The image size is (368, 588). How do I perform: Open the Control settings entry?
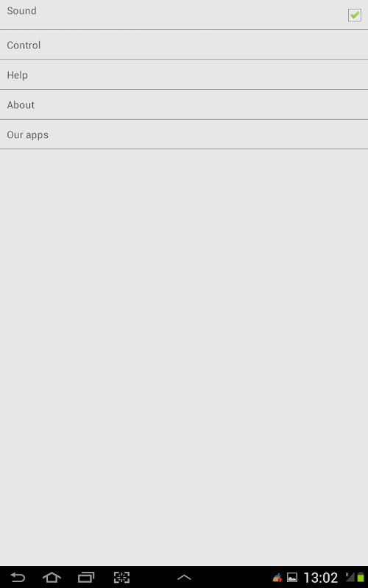click(x=184, y=45)
